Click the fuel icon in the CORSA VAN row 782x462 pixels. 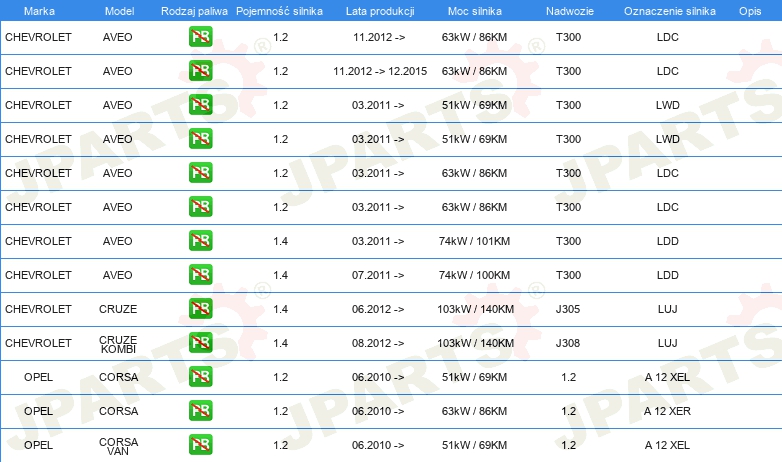tap(200, 445)
